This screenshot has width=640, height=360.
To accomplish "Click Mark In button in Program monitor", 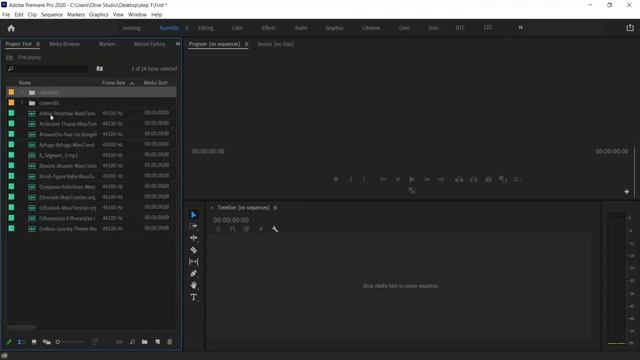I will (350, 179).
